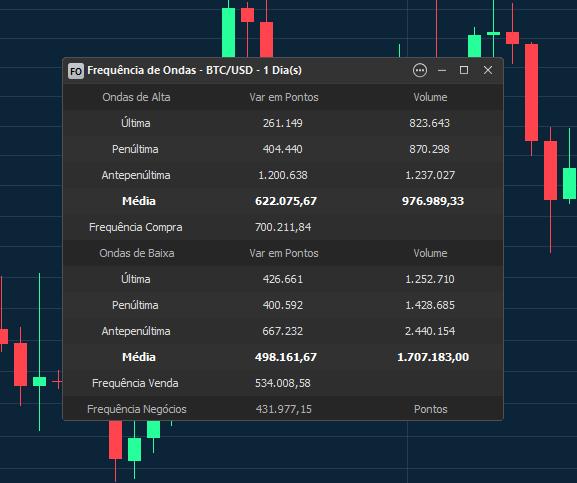Viewport: 577px width, 483px height.
Task: Click 'Penúltima' row label under Ondas de Baixa
Action: click(135, 305)
